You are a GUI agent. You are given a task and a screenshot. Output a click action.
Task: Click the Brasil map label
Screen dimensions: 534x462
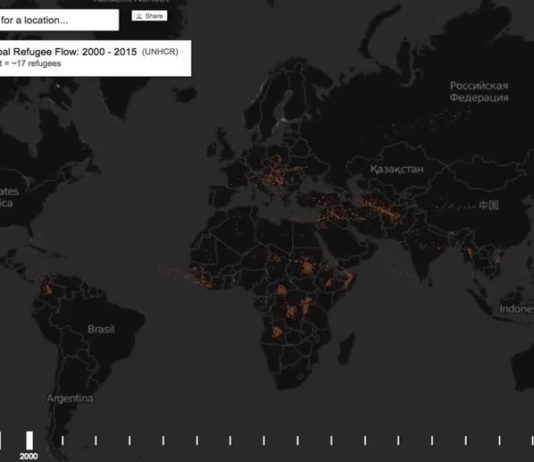click(x=101, y=329)
